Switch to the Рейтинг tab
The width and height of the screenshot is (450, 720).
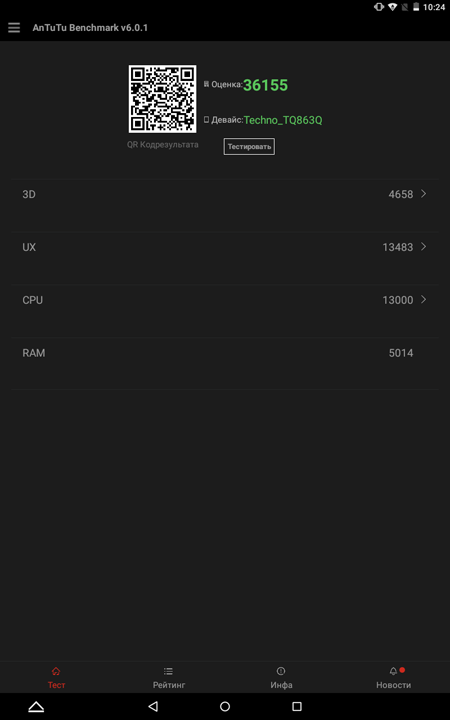click(x=169, y=678)
